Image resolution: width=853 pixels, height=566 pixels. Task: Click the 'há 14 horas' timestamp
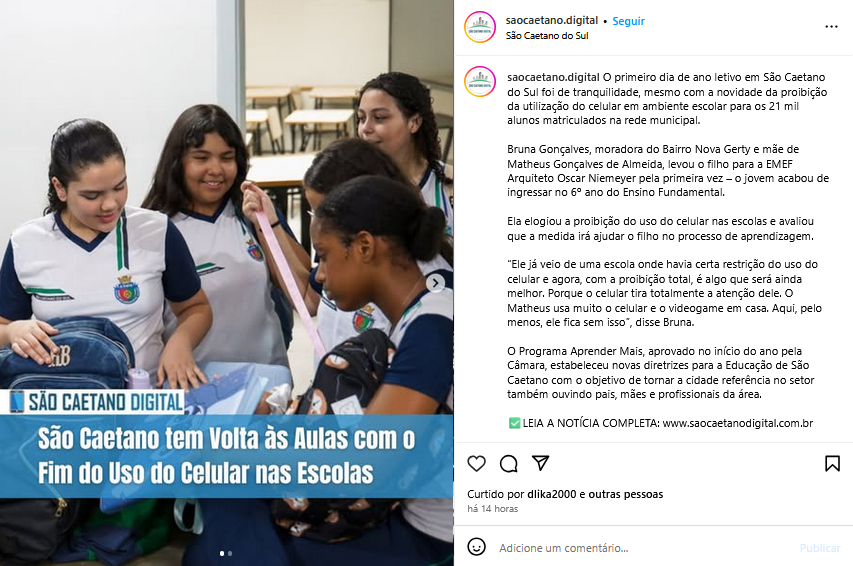(x=492, y=509)
